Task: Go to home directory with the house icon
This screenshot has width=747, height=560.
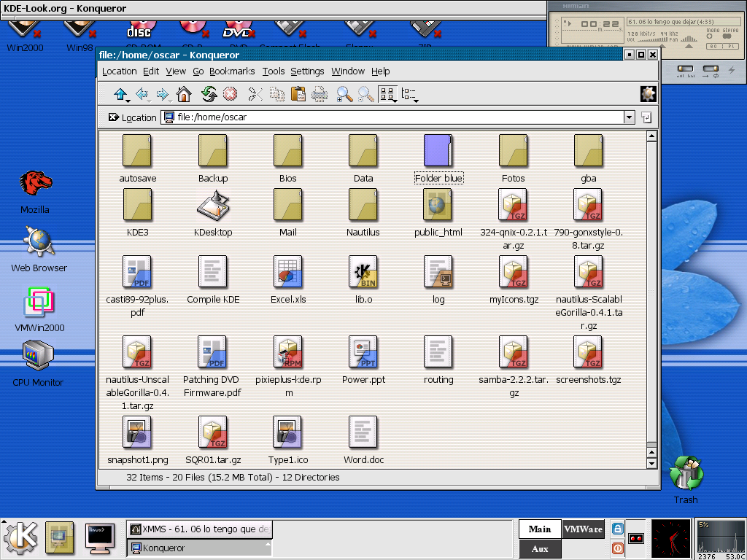Action: (184, 94)
